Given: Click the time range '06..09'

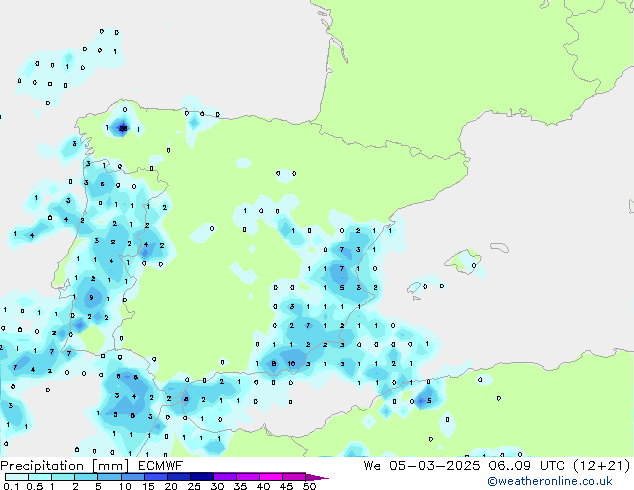Looking at the screenshot, I should pos(509,466).
